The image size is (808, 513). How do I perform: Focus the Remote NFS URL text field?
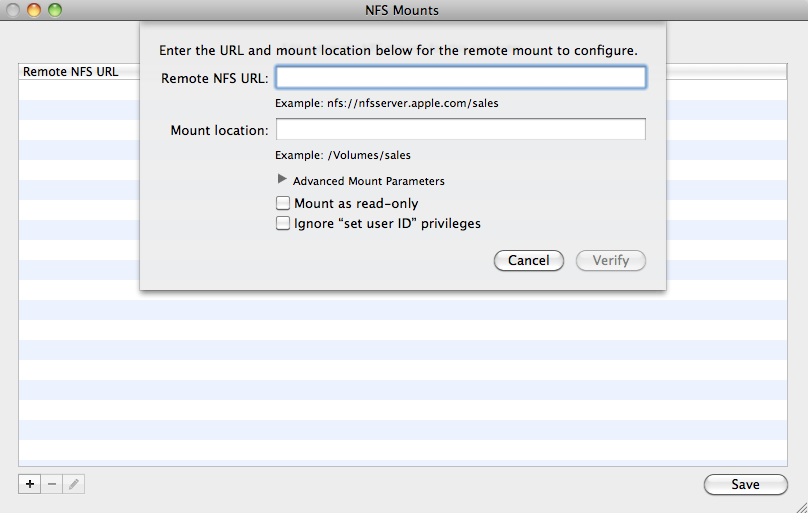click(460, 77)
